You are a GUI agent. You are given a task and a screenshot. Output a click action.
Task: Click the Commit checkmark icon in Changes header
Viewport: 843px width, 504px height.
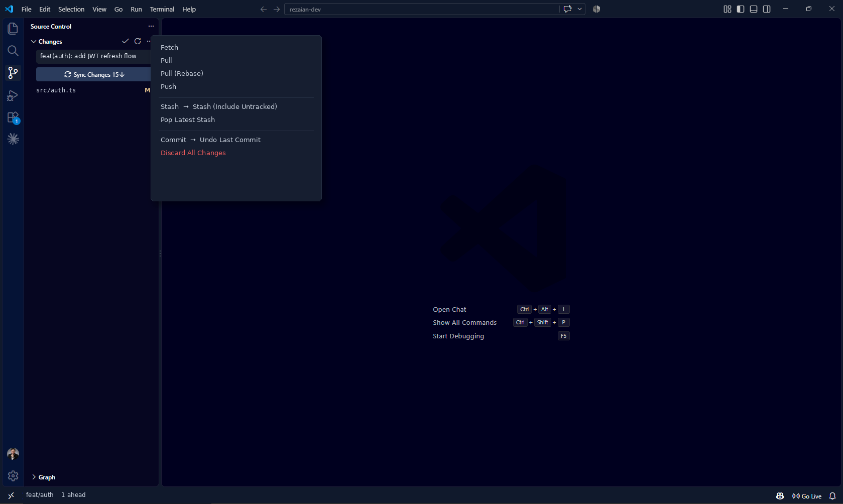[x=126, y=41]
